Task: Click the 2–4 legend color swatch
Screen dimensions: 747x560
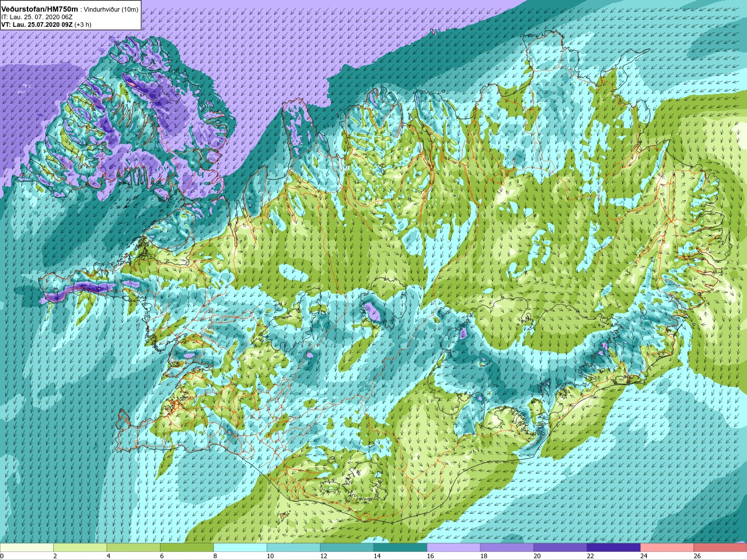Action: [80, 548]
